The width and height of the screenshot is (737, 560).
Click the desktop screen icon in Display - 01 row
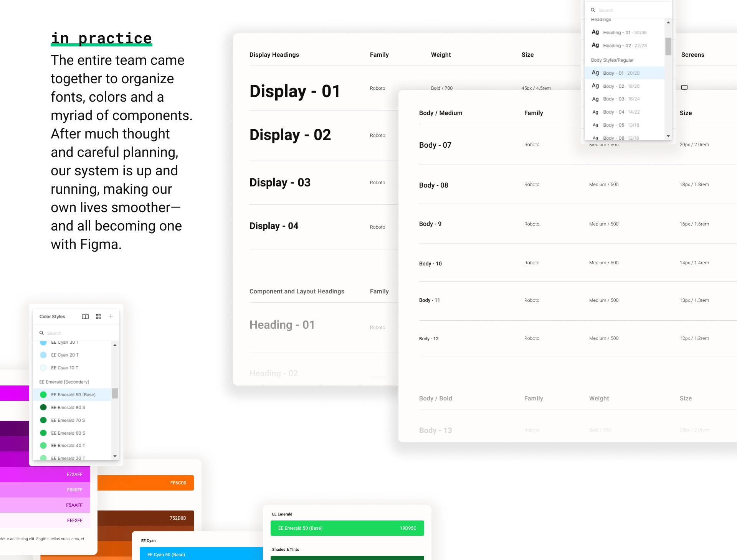point(684,87)
